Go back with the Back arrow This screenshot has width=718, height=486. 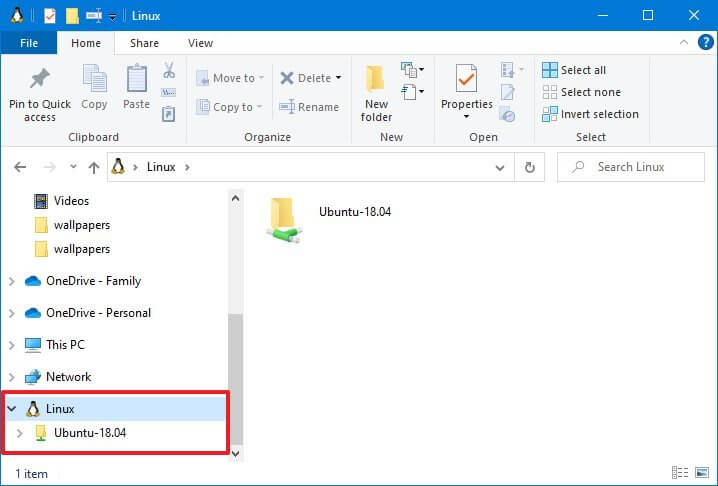coord(20,167)
